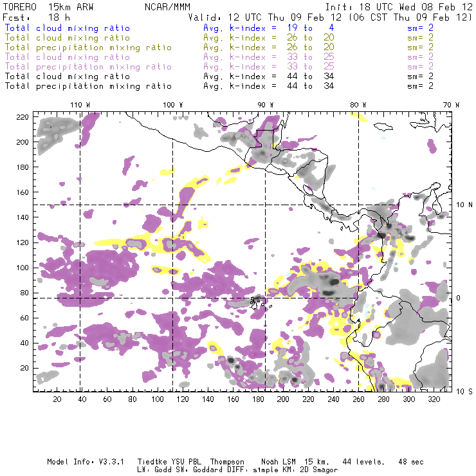
Task: Click the "48 sec" timestep text
Action: 411,462
